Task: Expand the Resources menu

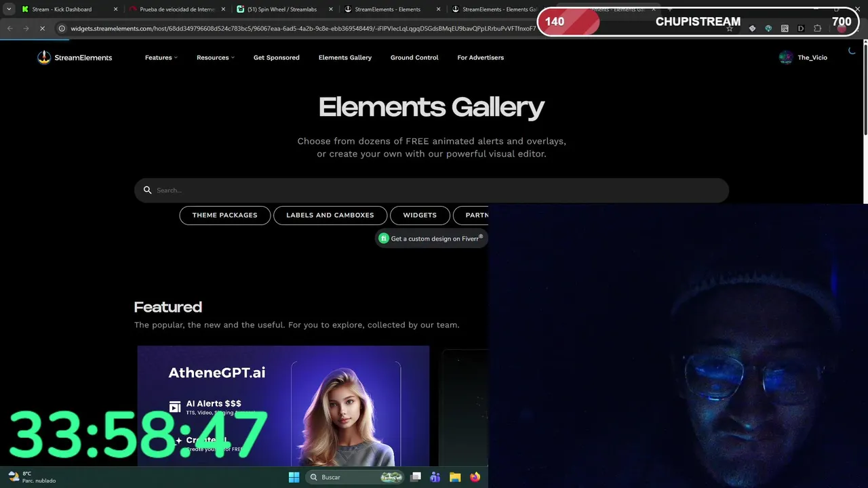Action: tap(216, 58)
